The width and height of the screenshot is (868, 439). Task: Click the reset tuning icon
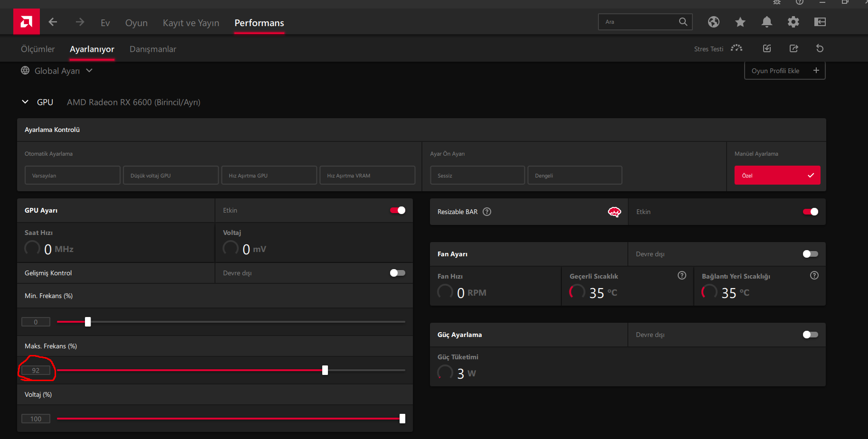click(820, 48)
